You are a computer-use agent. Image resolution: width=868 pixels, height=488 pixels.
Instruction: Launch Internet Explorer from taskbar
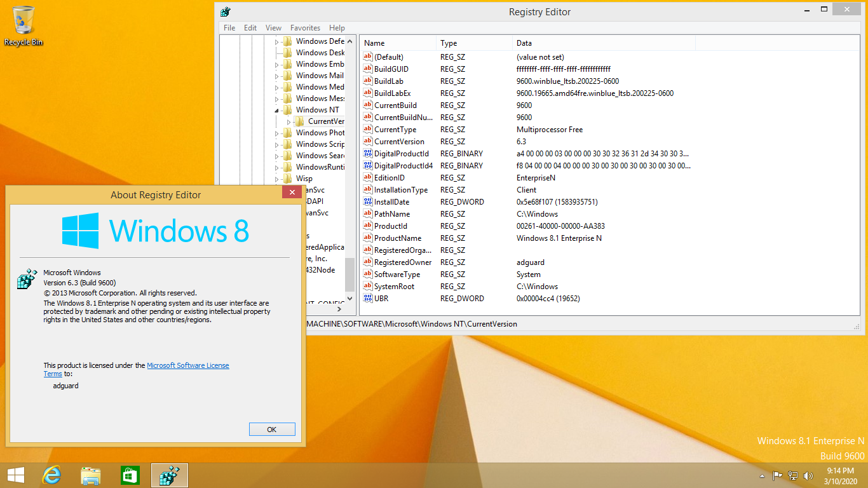[51, 475]
